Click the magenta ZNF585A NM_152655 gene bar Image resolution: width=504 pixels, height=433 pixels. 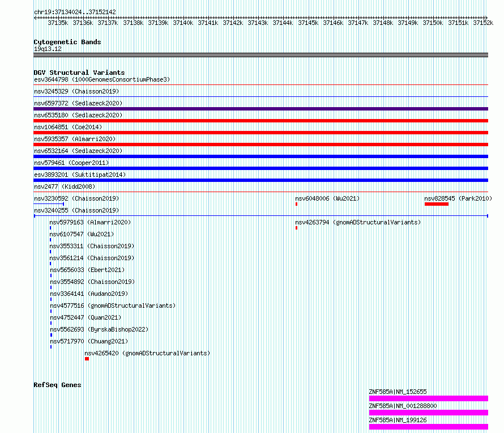[429, 398]
